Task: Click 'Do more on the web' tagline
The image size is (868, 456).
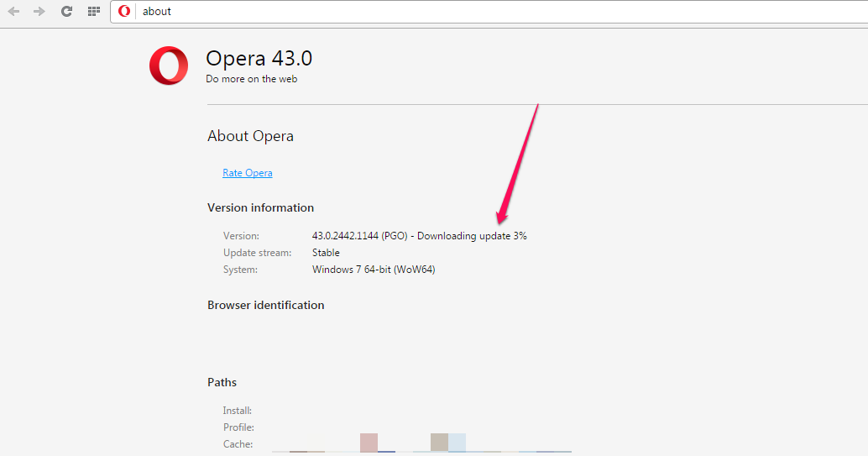Action: [x=251, y=79]
